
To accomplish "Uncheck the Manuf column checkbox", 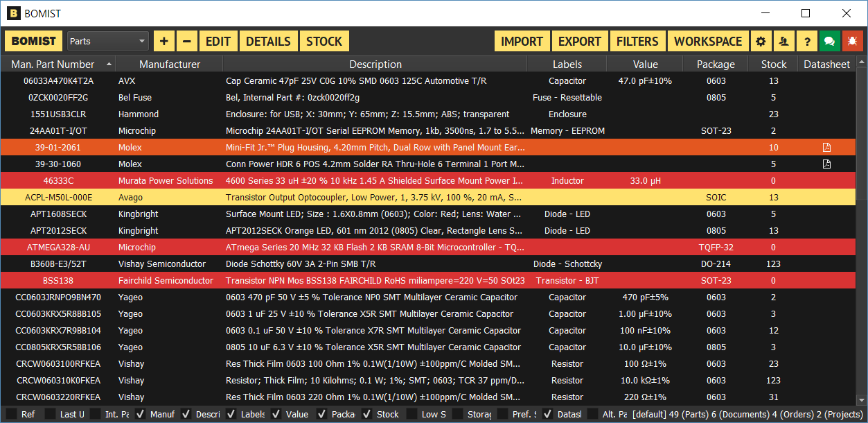I will (141, 414).
